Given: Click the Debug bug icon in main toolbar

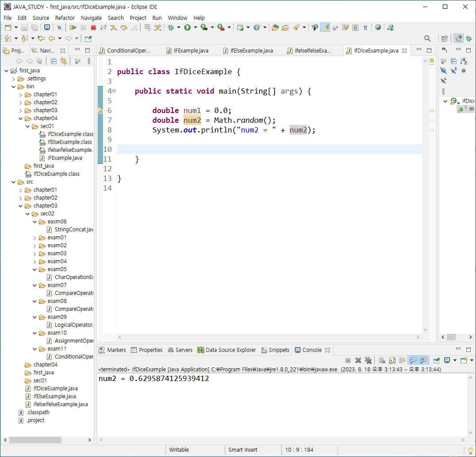Looking at the screenshot, I should [171, 27].
